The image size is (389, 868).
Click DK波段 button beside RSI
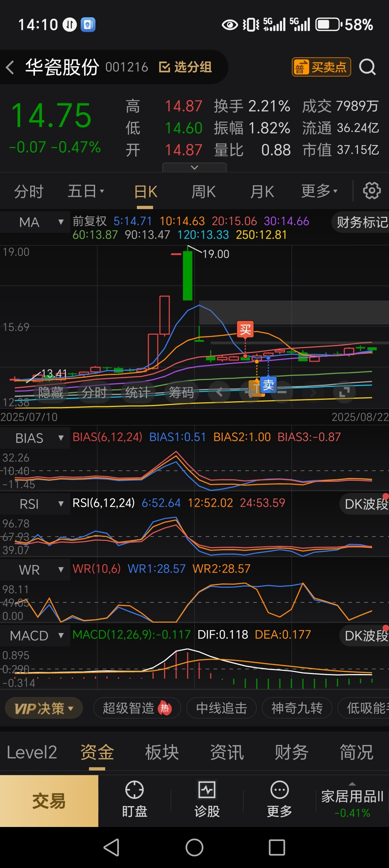coord(365,504)
